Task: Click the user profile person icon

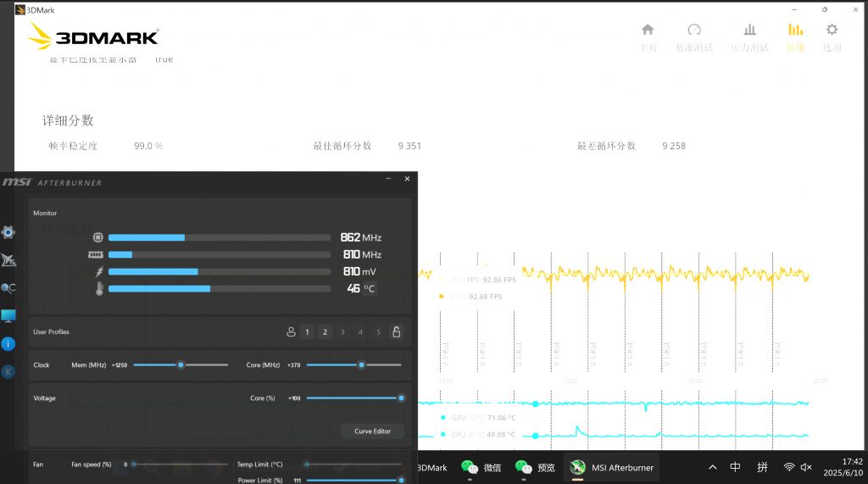Action: [x=291, y=332]
